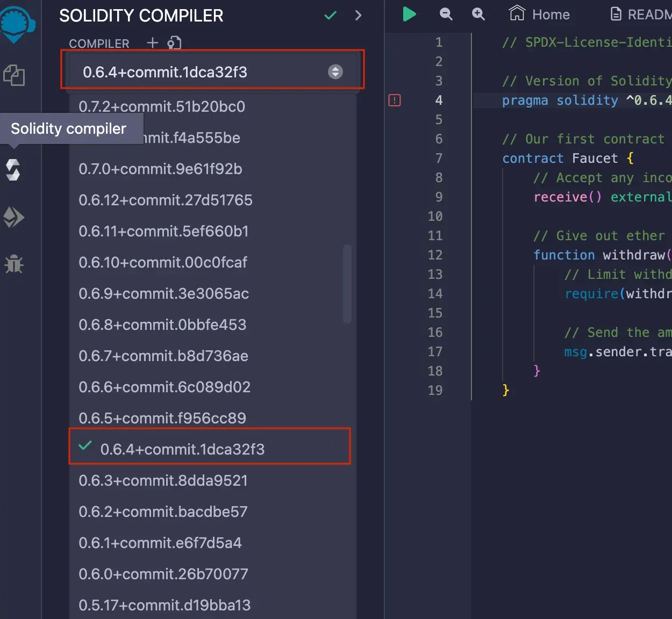Select compiler 0.7.2+commit.51b20bc0
The height and width of the screenshot is (619, 672).
pos(212,106)
